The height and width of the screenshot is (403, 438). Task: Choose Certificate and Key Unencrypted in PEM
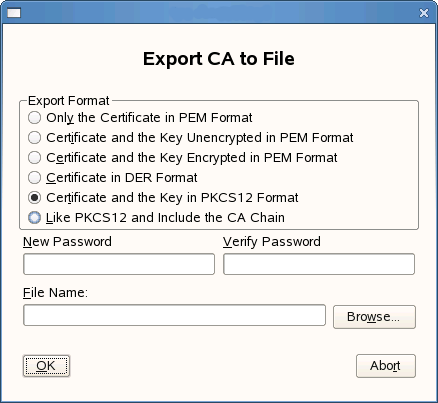click(x=190, y=138)
